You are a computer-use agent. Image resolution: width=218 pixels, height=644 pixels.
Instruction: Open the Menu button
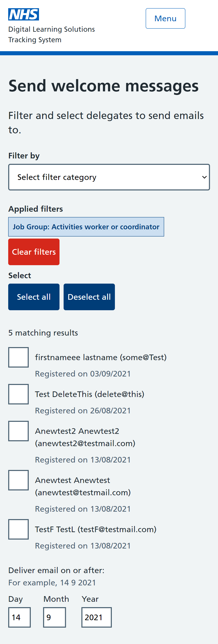[165, 18]
